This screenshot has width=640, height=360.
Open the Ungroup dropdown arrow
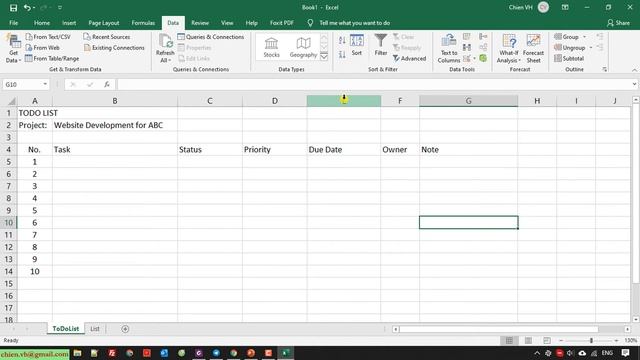(x=591, y=48)
